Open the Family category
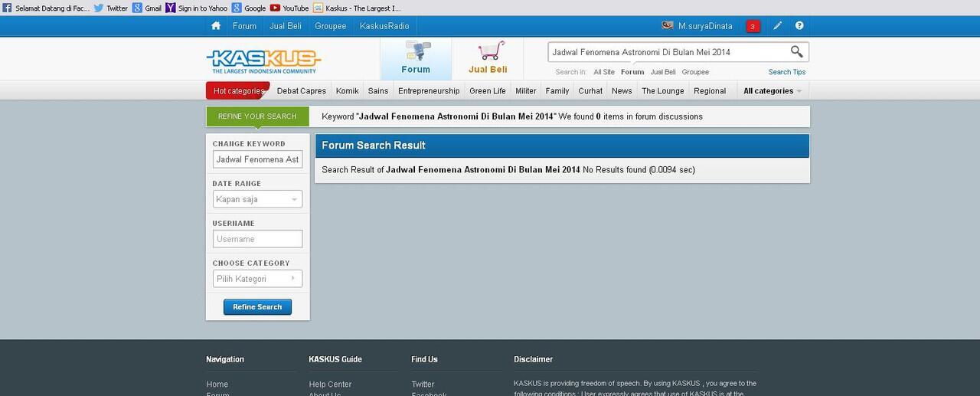Image resolution: width=980 pixels, height=396 pixels. coord(557,90)
